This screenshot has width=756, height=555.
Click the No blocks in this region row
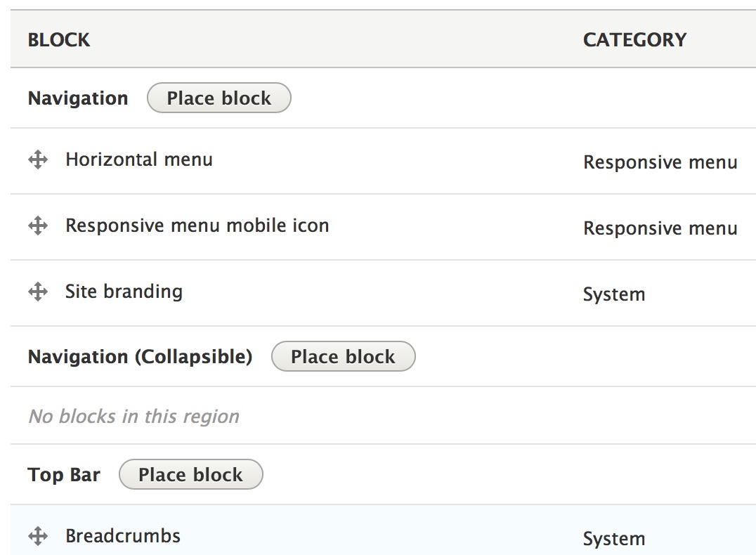click(133, 416)
